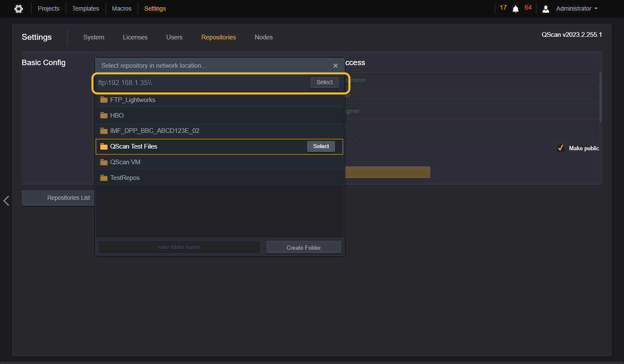Open the Repositories List button
Viewport: 624px width, 364px height.
click(58, 198)
